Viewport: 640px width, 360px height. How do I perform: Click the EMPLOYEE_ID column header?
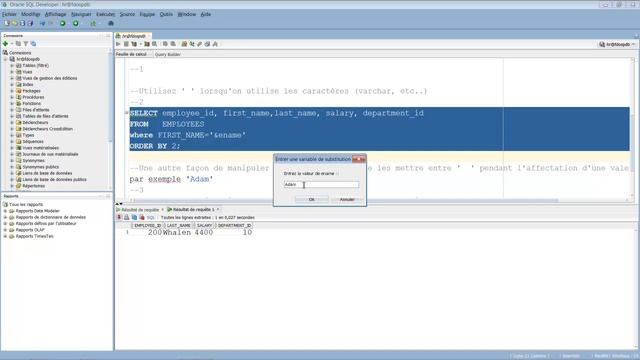[x=147, y=225]
